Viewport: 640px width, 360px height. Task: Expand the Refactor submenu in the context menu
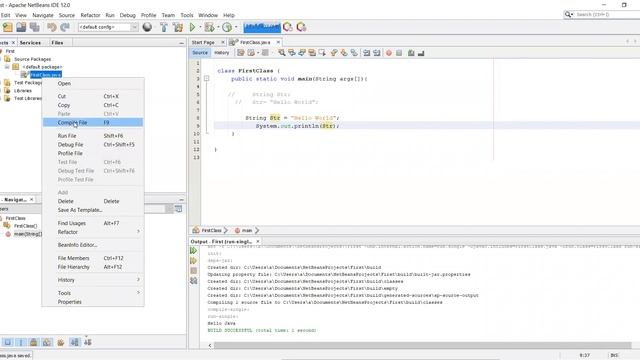tap(138, 232)
